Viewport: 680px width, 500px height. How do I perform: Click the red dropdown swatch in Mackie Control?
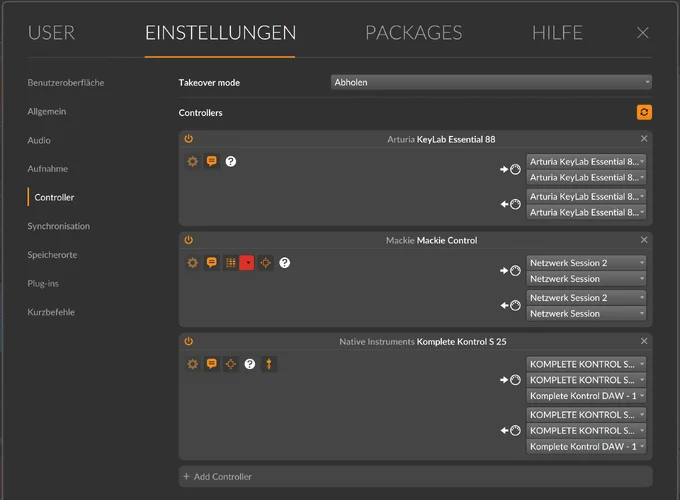click(x=247, y=263)
